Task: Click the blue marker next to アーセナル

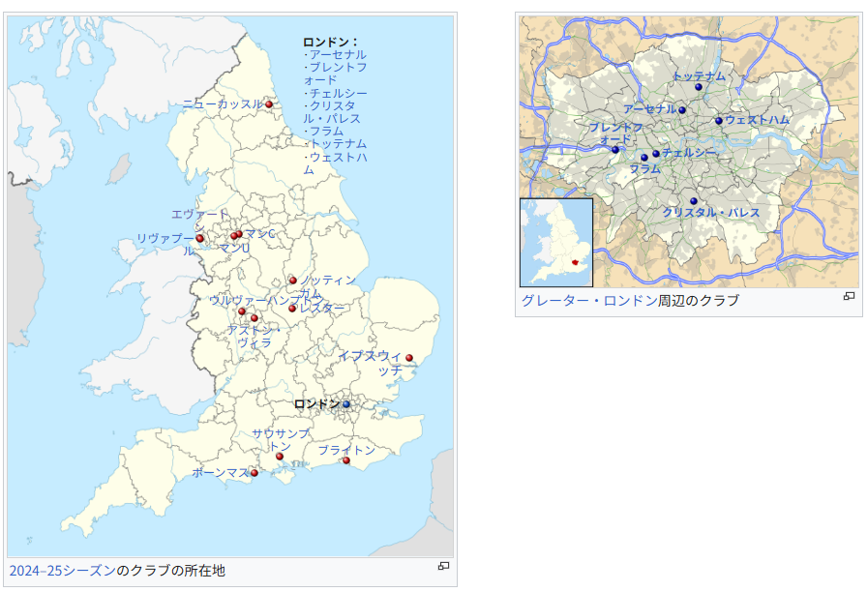Action: 682,110
